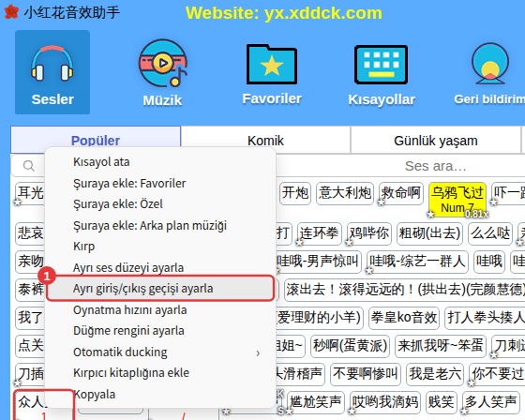Choose Oynatma hızını ayarla
Image resolution: width=525 pixels, height=420 pixels.
coord(160,309)
